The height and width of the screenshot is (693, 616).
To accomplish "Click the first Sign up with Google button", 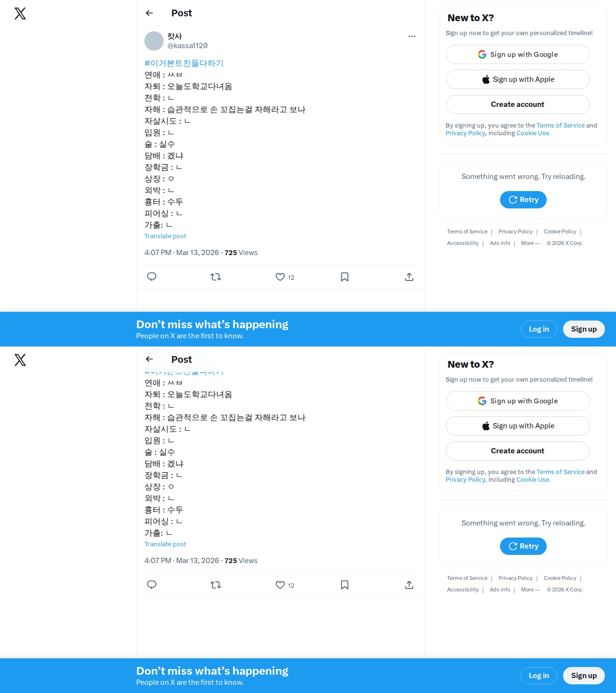I will point(518,54).
